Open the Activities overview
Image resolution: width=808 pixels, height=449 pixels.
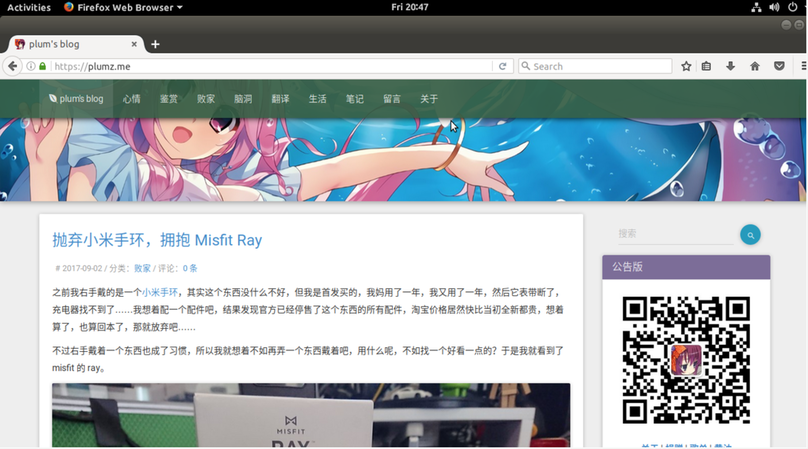click(x=29, y=7)
